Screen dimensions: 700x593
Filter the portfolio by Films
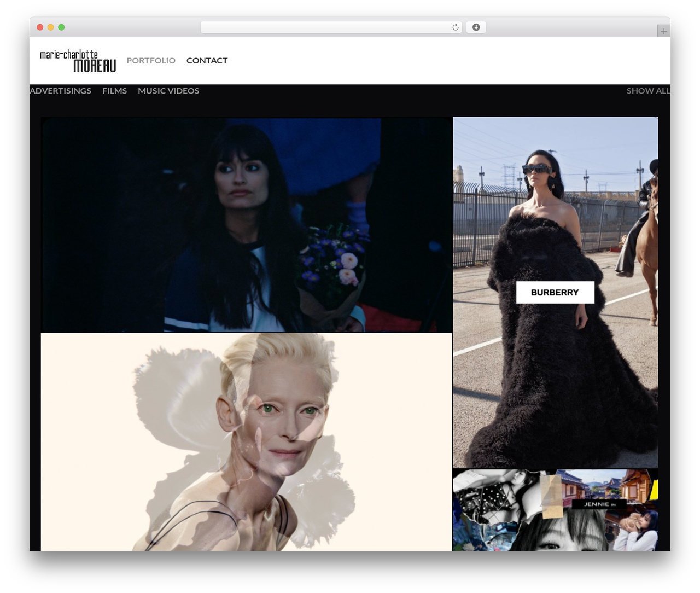pos(114,91)
